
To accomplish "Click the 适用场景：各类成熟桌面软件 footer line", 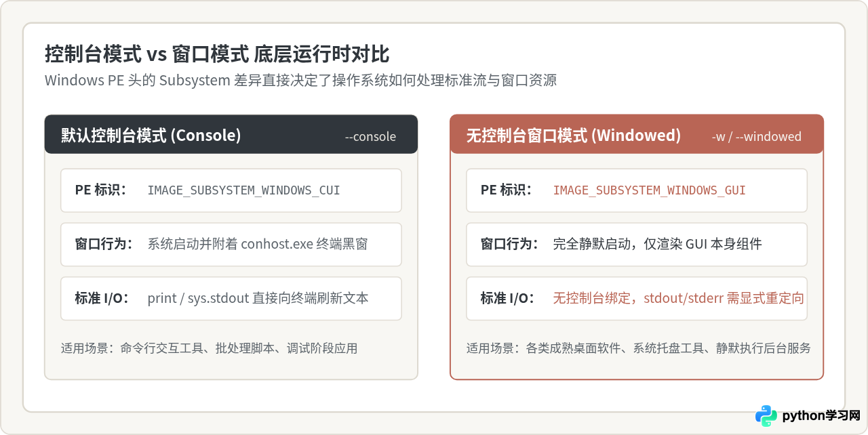I will tap(639, 349).
